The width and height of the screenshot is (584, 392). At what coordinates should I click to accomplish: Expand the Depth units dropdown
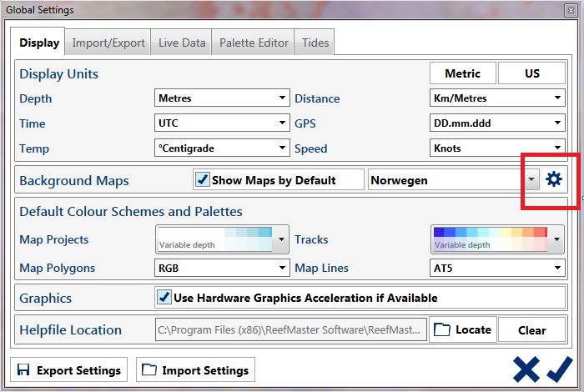tap(283, 98)
